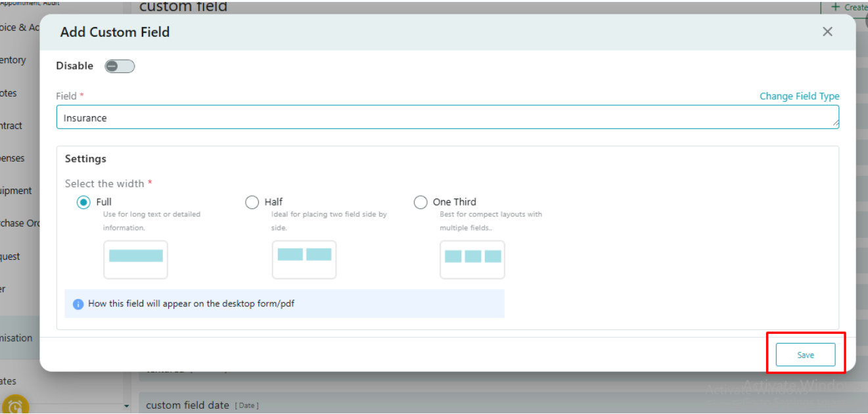Click the Field text box containing Insurance
The image size is (868, 414).
click(447, 118)
